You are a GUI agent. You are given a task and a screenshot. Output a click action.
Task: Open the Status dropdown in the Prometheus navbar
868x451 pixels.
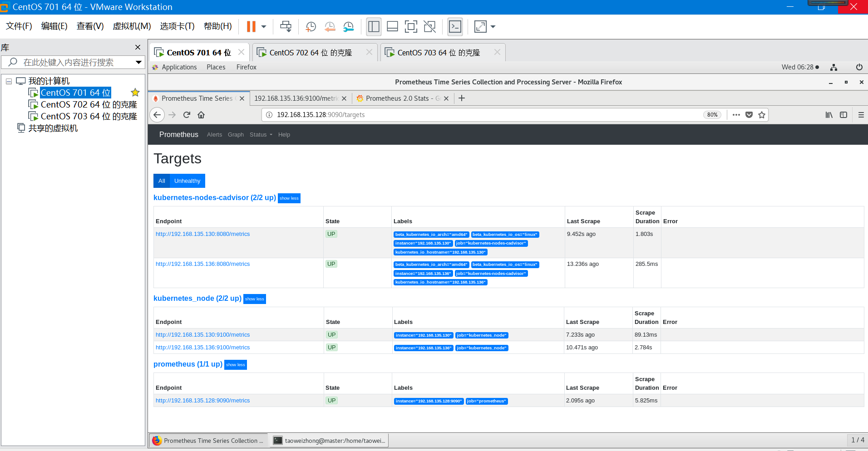pyautogui.click(x=261, y=134)
